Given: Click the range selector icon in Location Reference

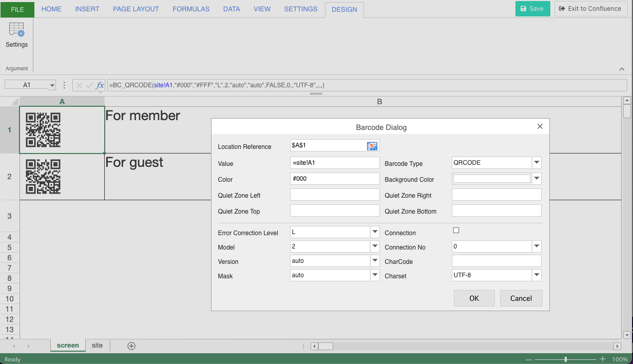Looking at the screenshot, I should tap(372, 146).
